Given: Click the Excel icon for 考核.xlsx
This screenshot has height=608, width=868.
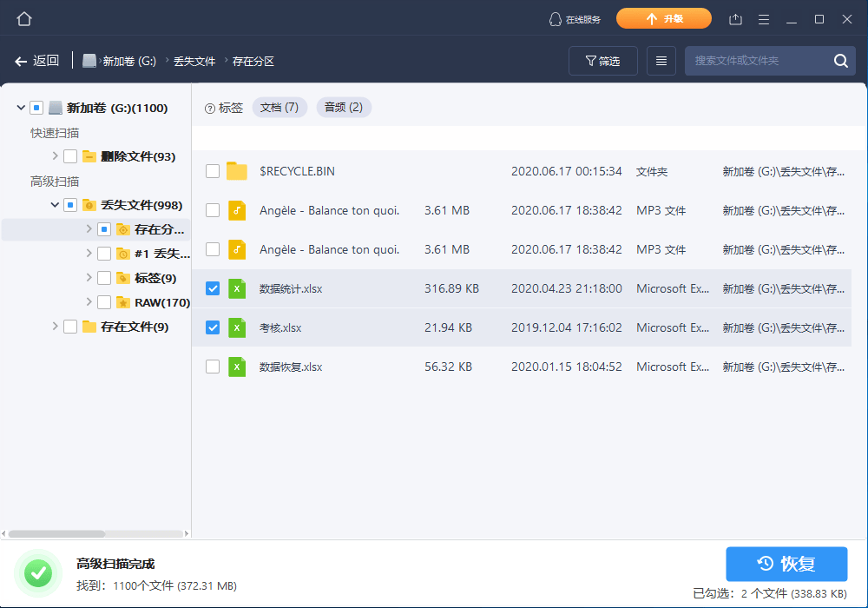Looking at the screenshot, I should point(237,327).
